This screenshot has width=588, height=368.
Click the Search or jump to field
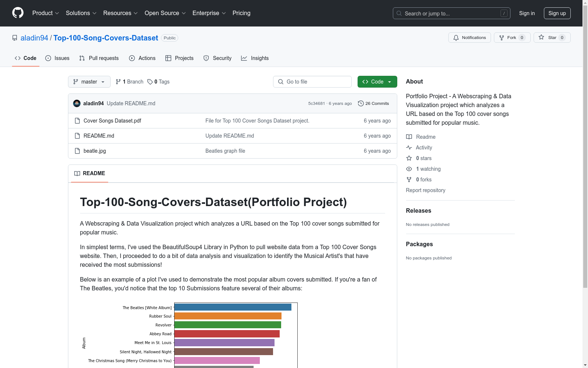pyautogui.click(x=452, y=13)
